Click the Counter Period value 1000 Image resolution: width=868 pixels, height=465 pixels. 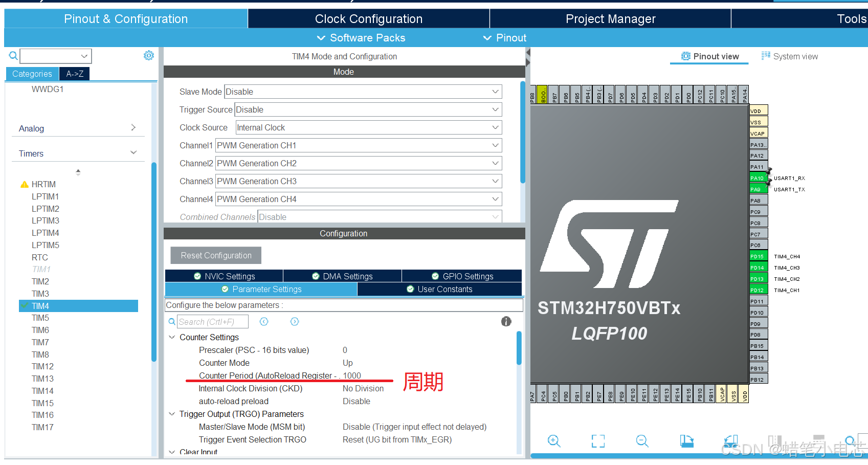[352, 375]
